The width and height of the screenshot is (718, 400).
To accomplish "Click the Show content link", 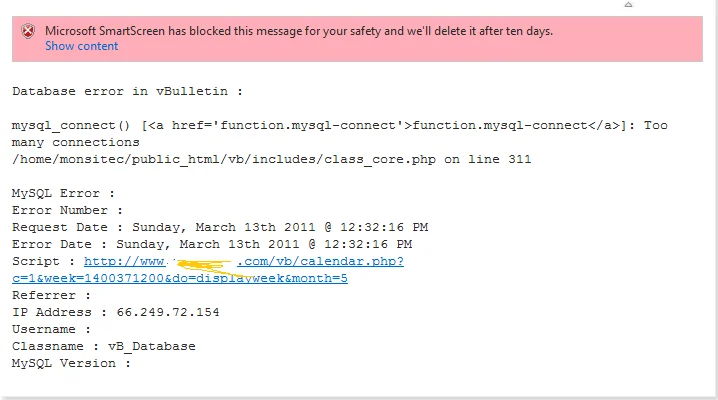I will point(81,46).
